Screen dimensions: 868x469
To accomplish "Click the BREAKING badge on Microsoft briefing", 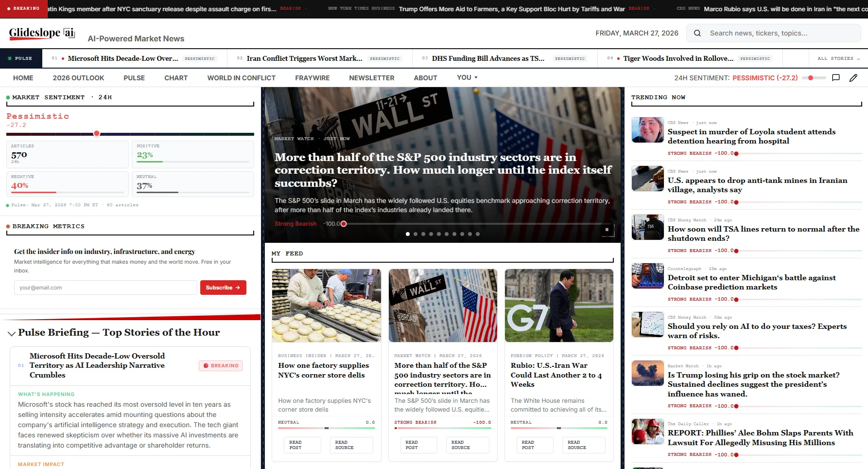I will tap(221, 366).
